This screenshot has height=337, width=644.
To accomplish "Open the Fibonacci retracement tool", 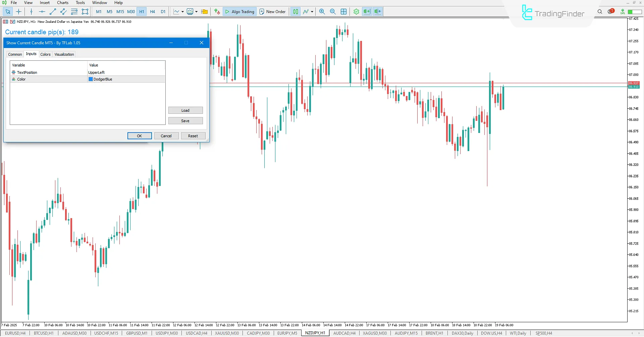I will point(74,11).
